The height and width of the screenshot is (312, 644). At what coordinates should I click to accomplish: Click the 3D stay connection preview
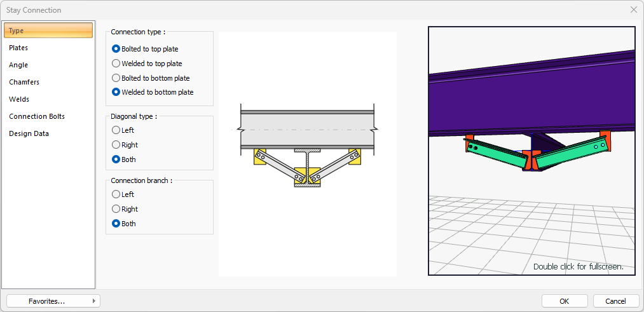[531, 151]
